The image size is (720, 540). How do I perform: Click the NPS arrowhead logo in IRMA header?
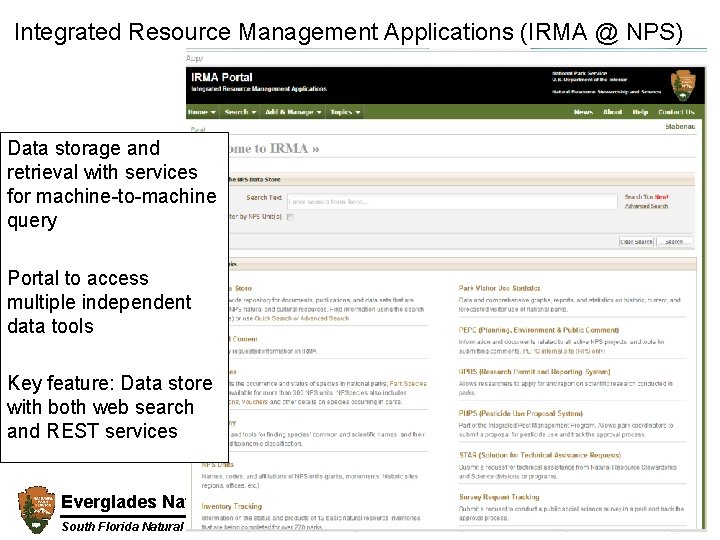[683, 86]
